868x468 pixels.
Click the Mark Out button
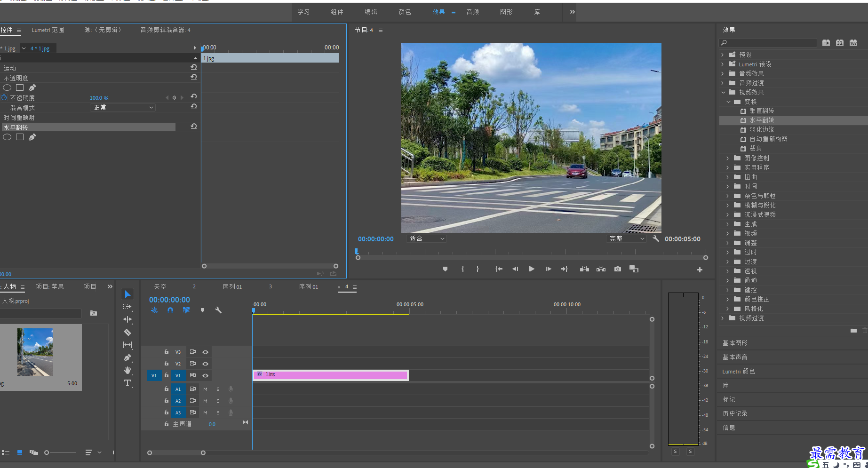click(x=478, y=269)
